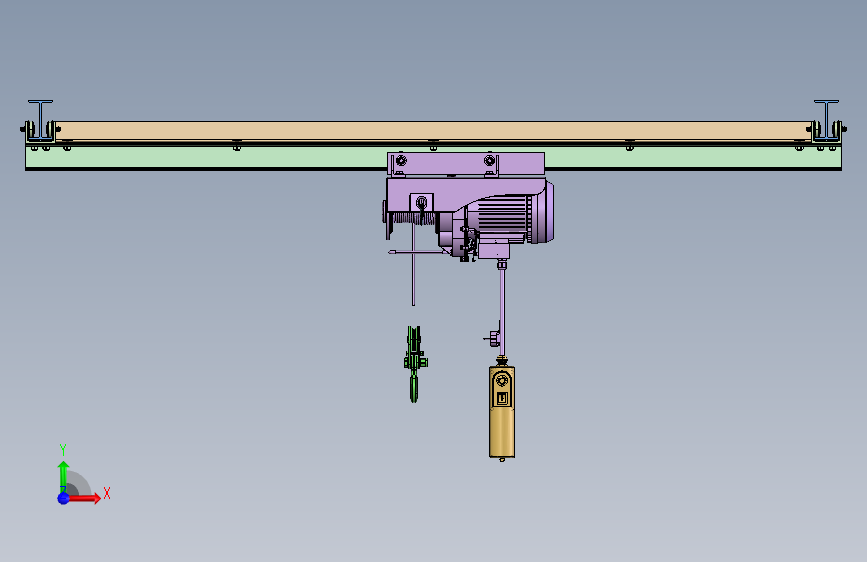Click the X label of the triad
Viewport: 867px width, 562px height.
point(107,493)
